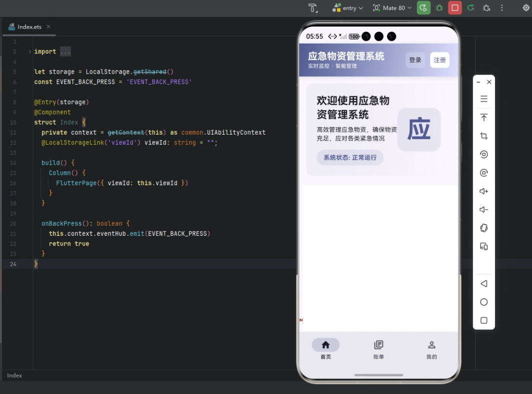Tap the 登录 login button in the app

pos(415,60)
